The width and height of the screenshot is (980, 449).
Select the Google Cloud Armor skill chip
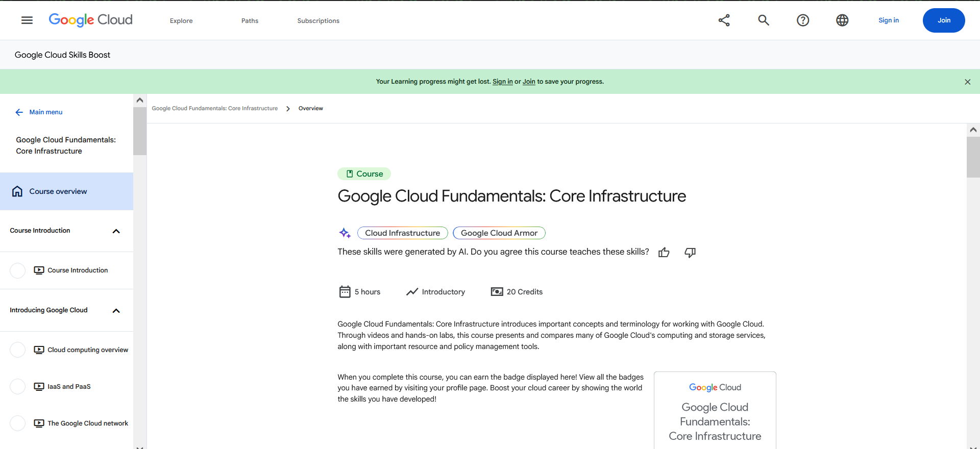coord(499,233)
